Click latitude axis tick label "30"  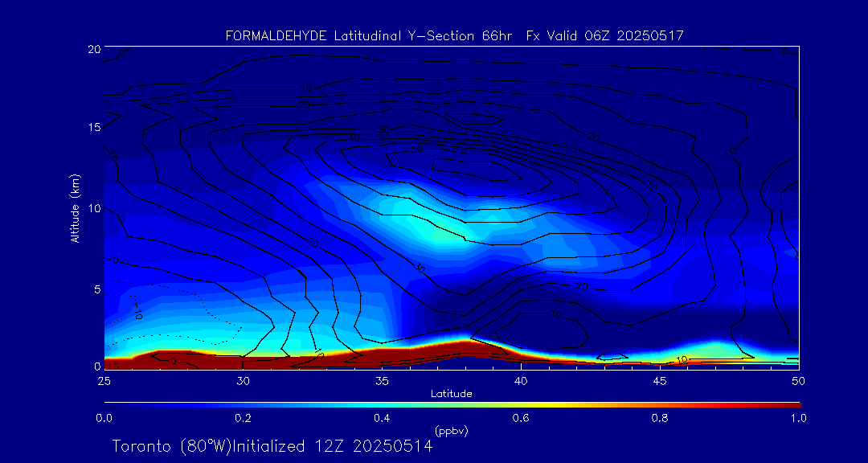click(x=243, y=381)
